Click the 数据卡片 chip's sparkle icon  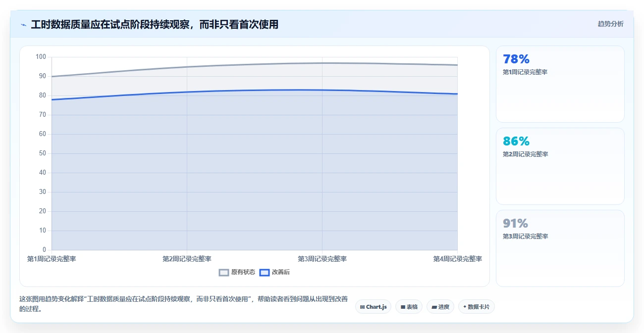465,307
